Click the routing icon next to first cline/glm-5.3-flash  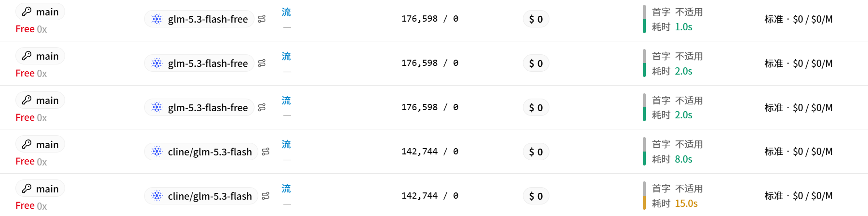tap(266, 152)
